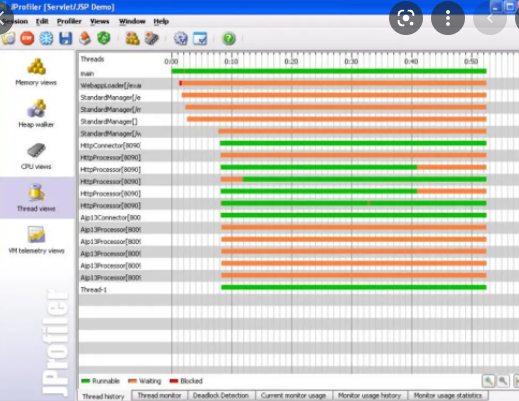
Task: Switch to the Monitor usage history tab
Action: click(x=369, y=395)
